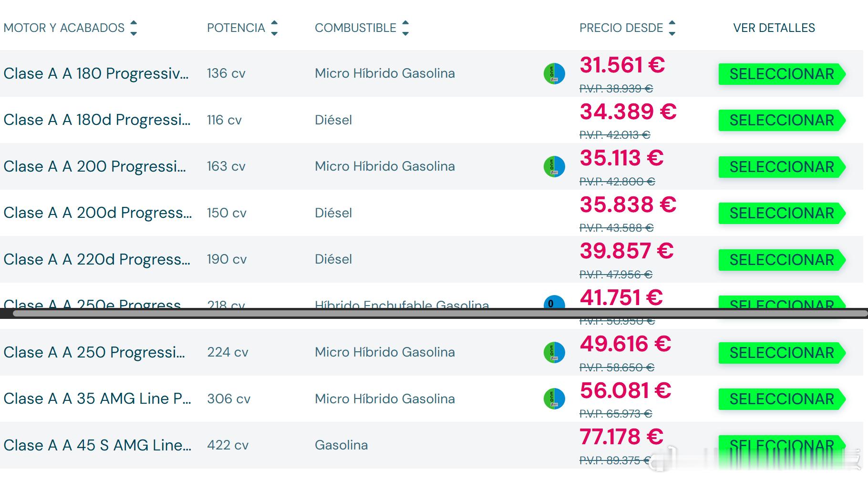This screenshot has width=868, height=480.
Task: Sort by Combustible column arrows
Action: tap(405, 28)
